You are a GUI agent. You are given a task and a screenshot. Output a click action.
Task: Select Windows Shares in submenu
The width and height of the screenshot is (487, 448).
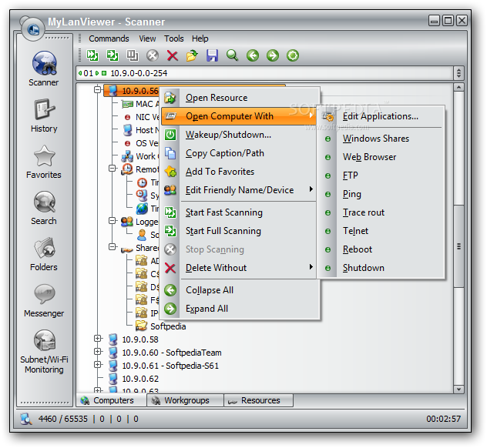(x=381, y=139)
